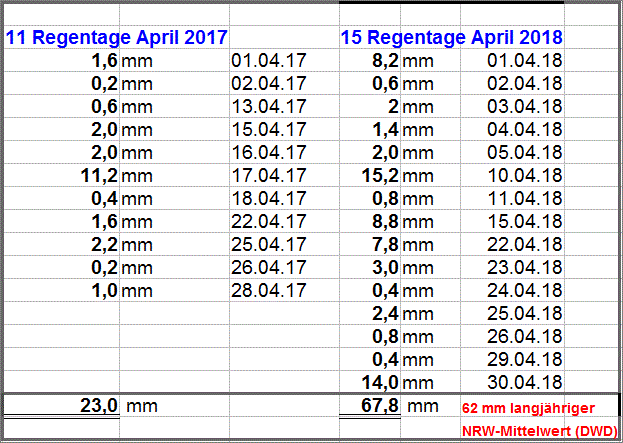Viewport: 623px width, 443px height.
Task: Click the 0,6 value for 13.04.17
Action: [104, 107]
